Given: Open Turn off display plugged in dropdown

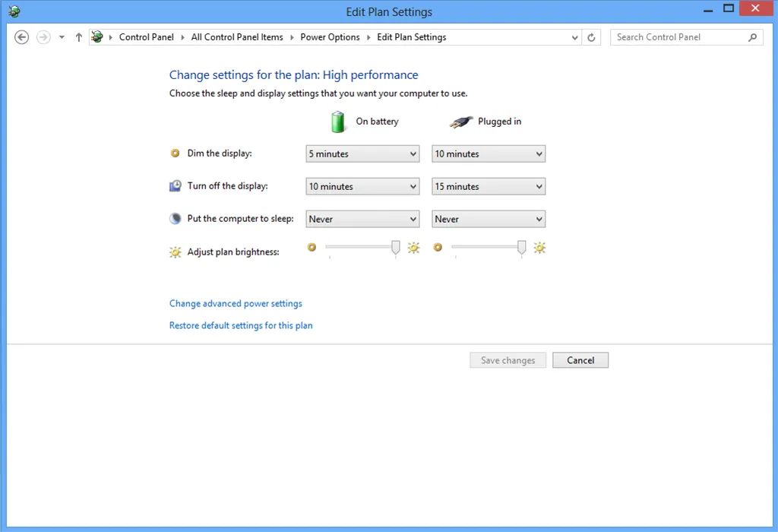Looking at the screenshot, I should coord(489,186).
